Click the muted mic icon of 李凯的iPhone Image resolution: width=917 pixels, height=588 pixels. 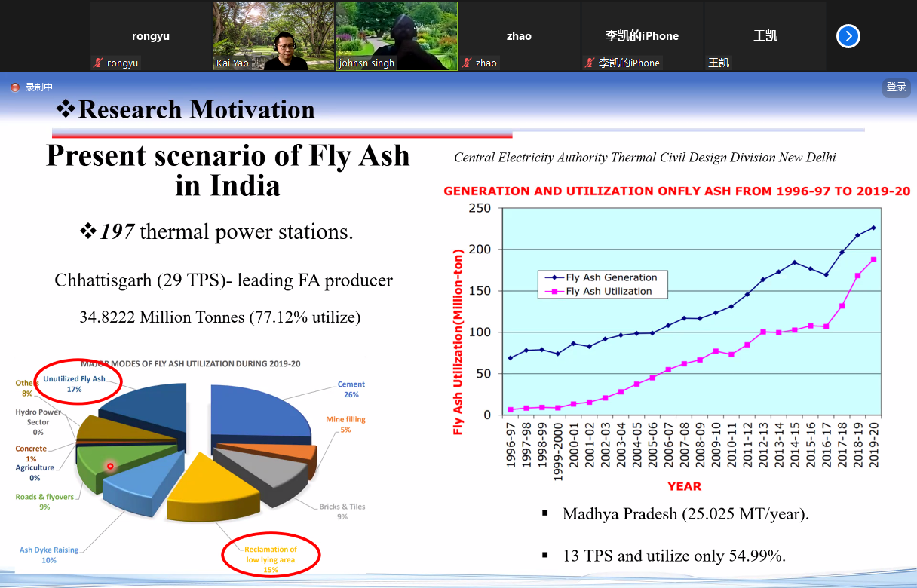590,63
